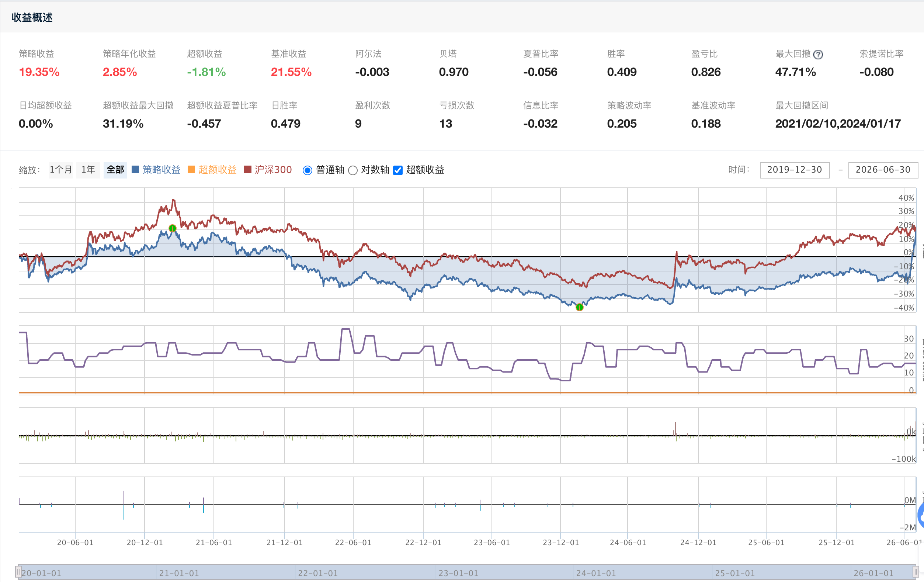The height and width of the screenshot is (582, 924).
Task: Toggle the 沪深300 legend series
Action: click(273, 170)
